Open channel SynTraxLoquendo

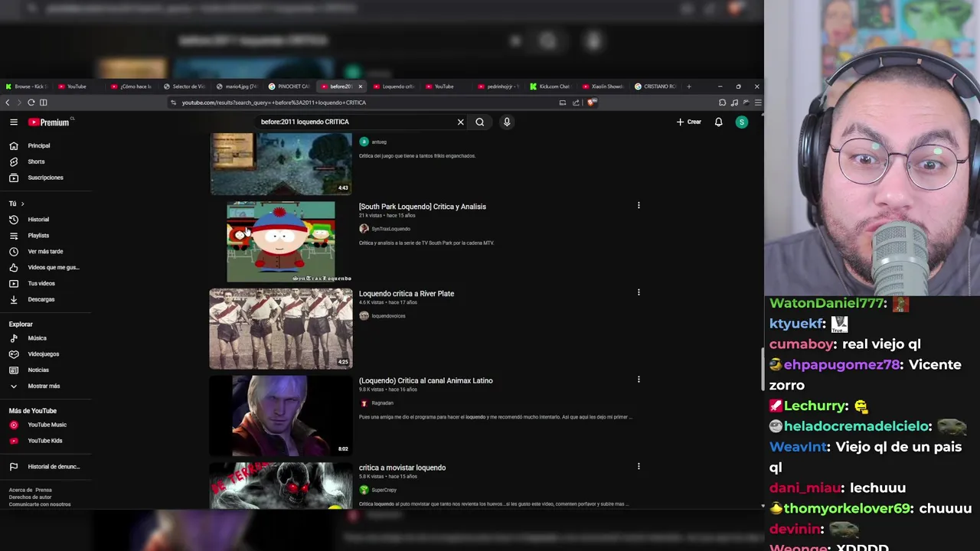(x=391, y=229)
